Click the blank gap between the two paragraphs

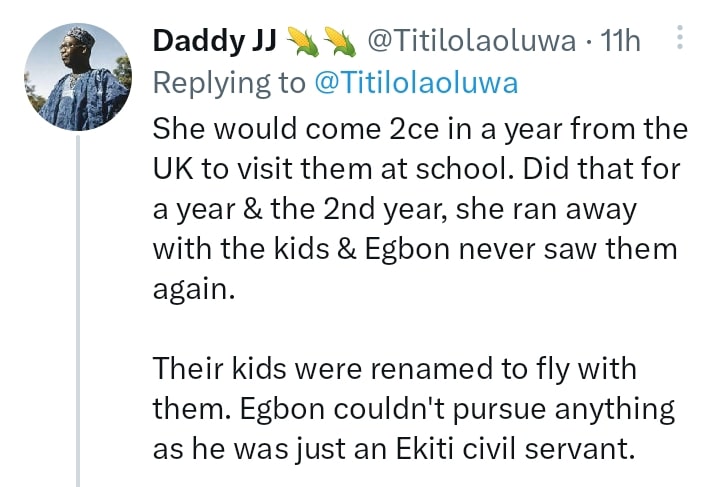[x=400, y=330]
